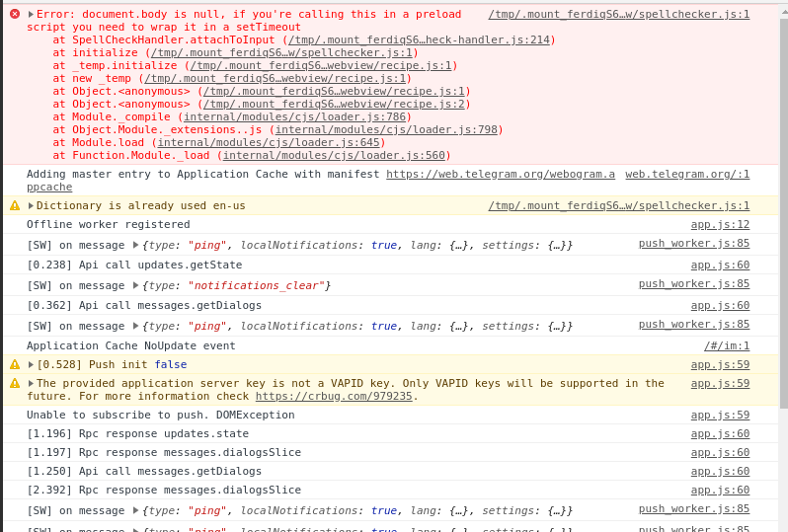
Task: Open the web.telegram.org/webogram.appcache manifest link
Action: [500, 174]
